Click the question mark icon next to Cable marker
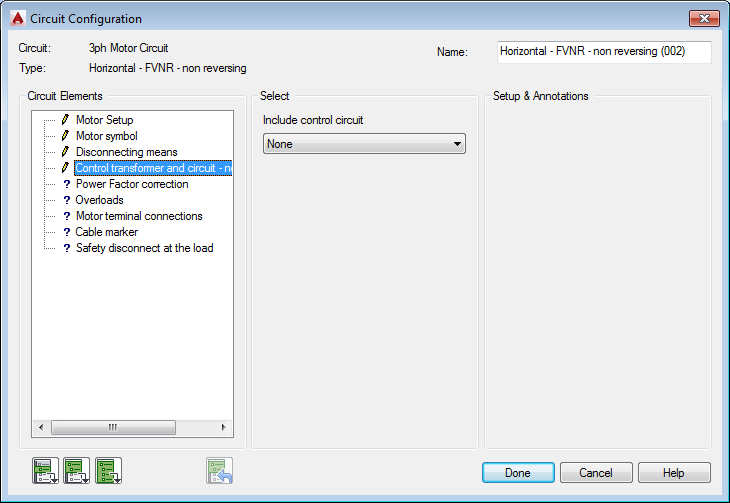730x503 pixels. [66, 232]
